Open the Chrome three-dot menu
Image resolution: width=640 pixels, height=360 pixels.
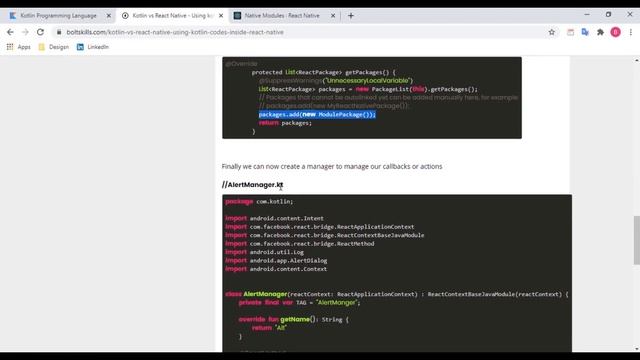pyautogui.click(x=631, y=32)
